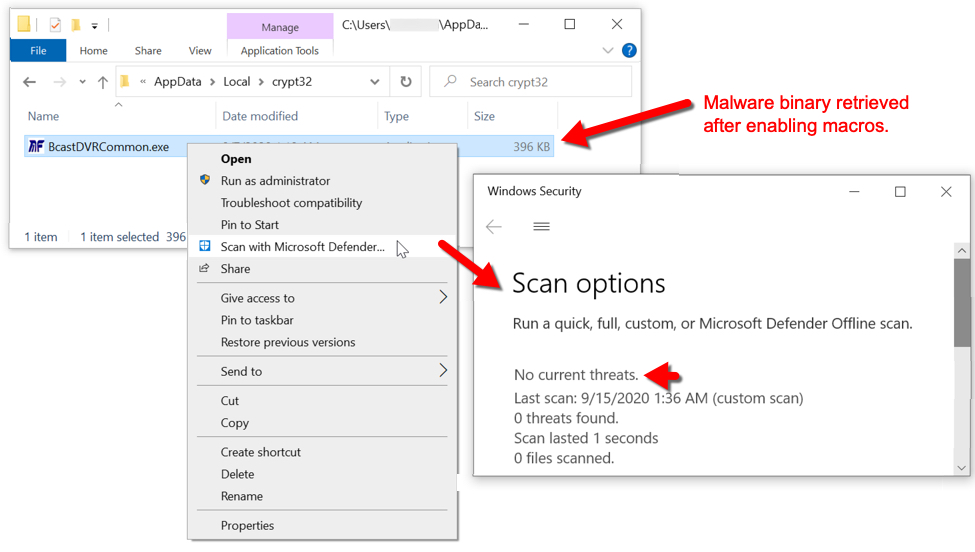Click the Defender shield menu icon
The image size is (975, 552).
point(205,246)
